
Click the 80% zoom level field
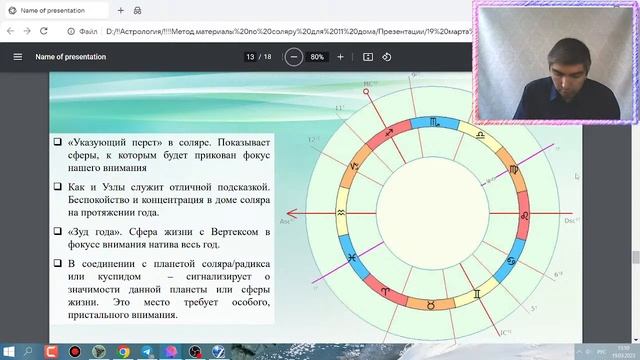(x=317, y=57)
